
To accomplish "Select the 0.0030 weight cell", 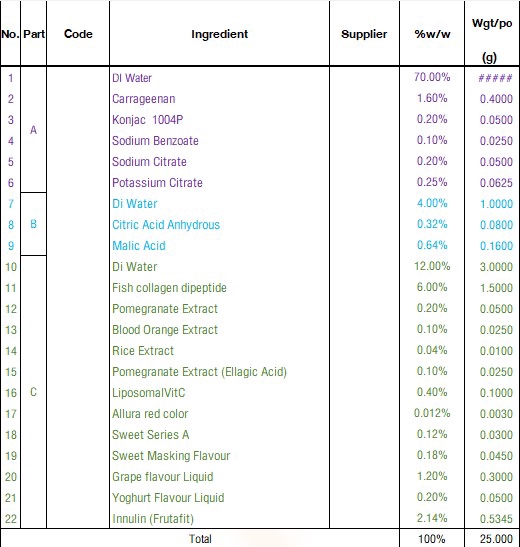I will (x=492, y=414).
